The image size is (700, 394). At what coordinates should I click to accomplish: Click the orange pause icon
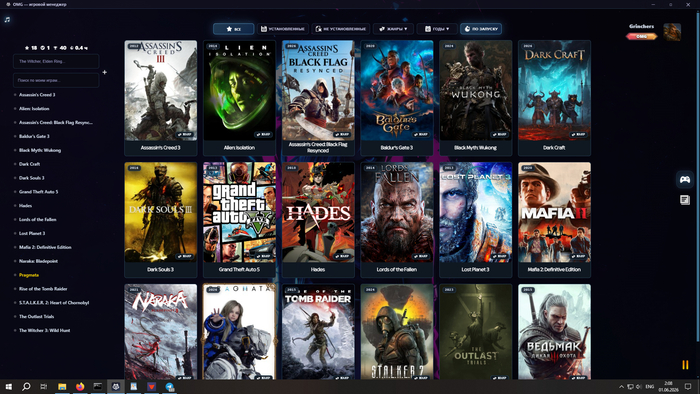pos(685,365)
